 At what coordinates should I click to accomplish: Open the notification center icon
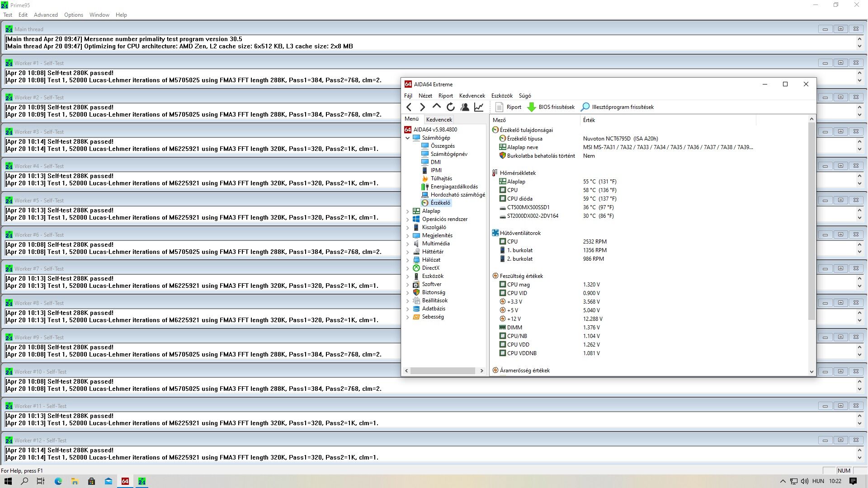point(853,481)
